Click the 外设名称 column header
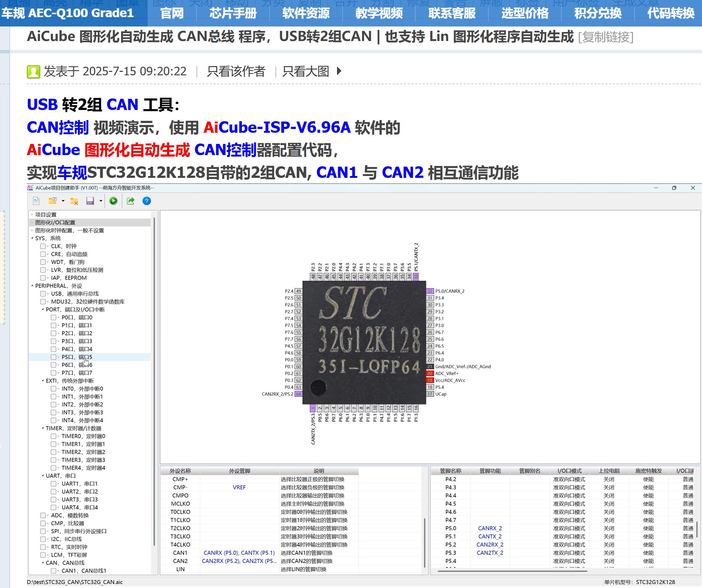Image resolution: width=702 pixels, height=588 pixels. 180,471
